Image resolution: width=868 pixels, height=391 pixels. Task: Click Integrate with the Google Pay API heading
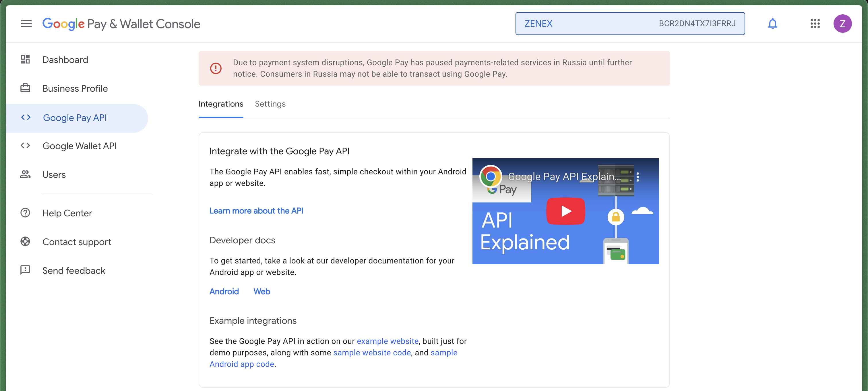coord(279,151)
